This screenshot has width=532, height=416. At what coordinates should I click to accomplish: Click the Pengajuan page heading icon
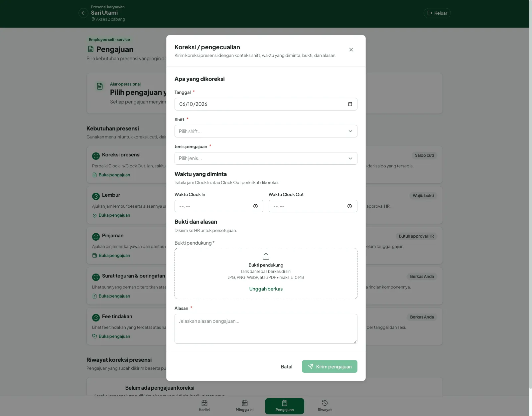[91, 49]
